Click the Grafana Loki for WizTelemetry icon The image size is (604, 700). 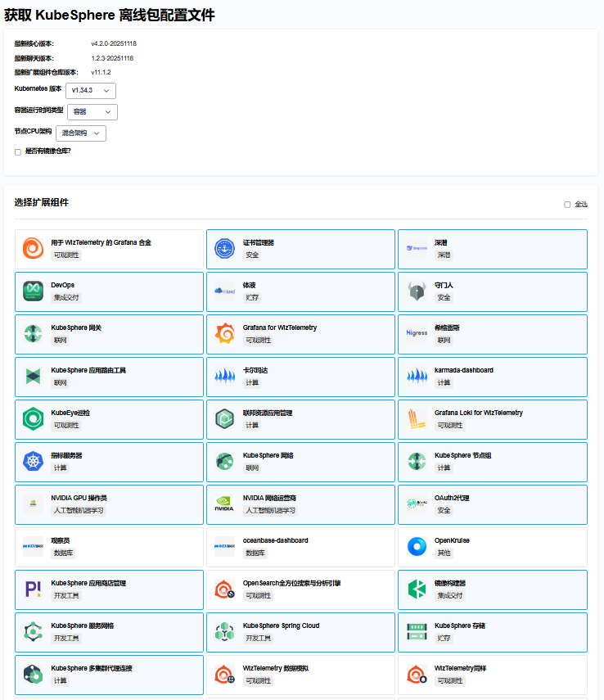(416, 418)
